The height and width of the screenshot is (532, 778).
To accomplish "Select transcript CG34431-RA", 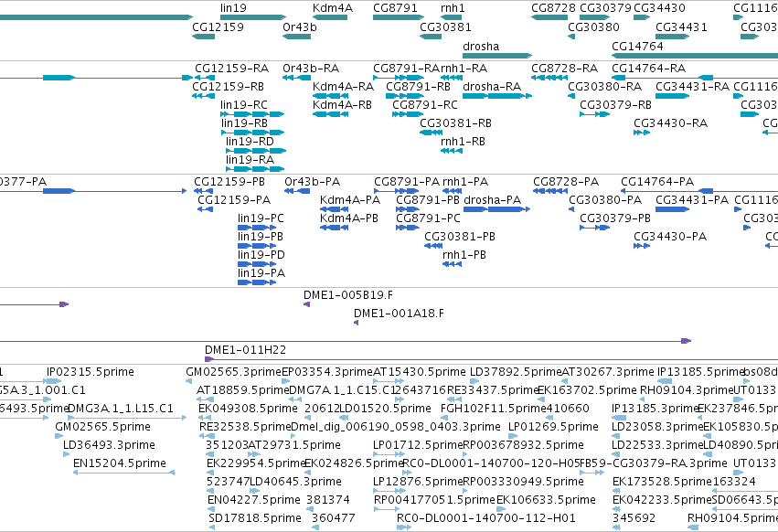I will point(692,86).
